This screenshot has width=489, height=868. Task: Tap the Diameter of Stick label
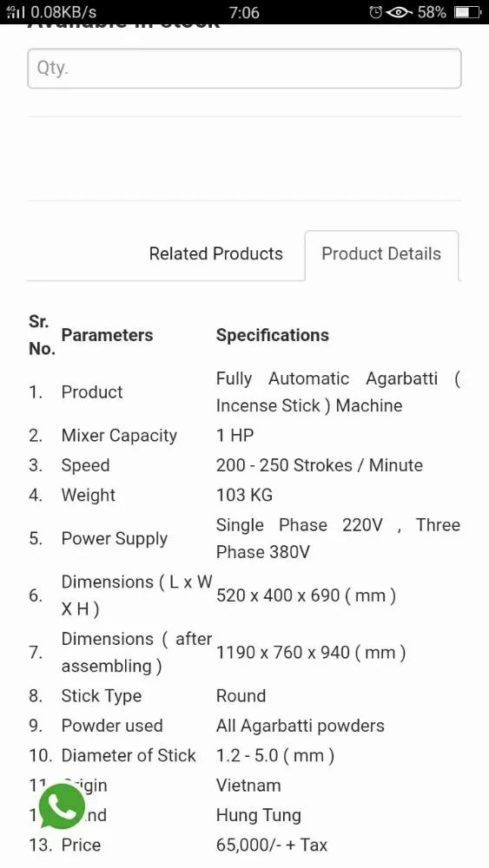(x=129, y=755)
